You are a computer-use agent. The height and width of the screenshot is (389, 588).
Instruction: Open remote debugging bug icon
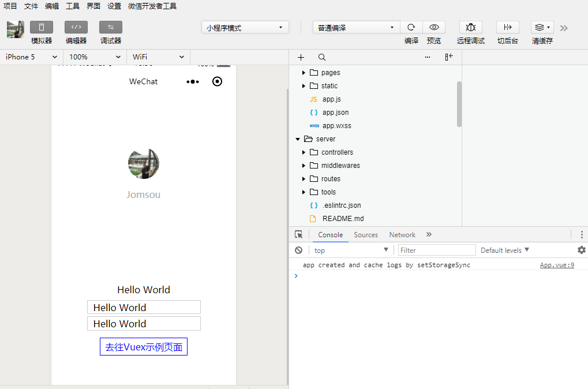click(471, 27)
